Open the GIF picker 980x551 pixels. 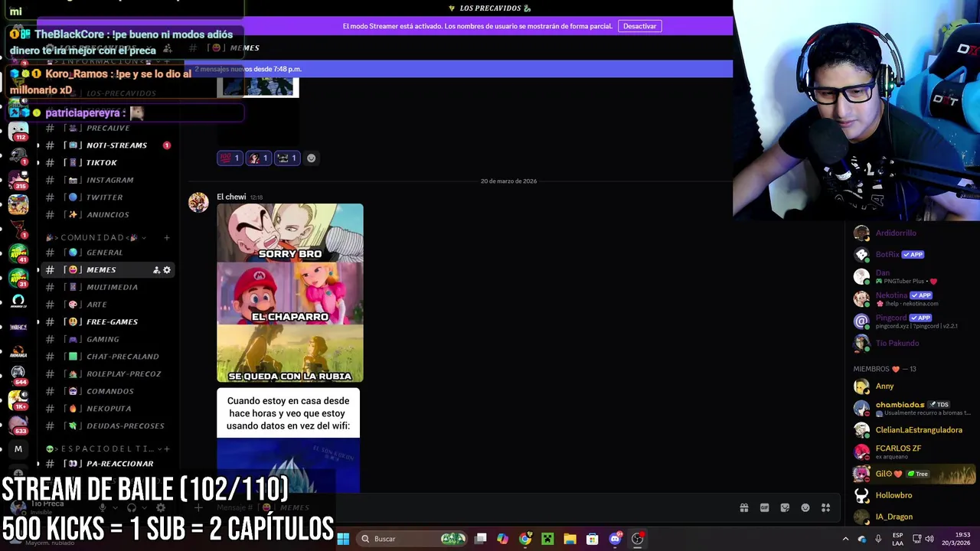(x=764, y=507)
